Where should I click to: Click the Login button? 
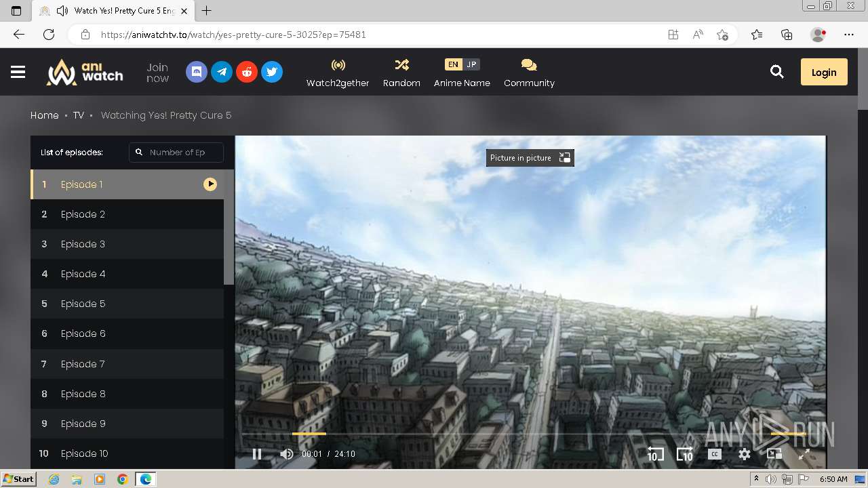coord(824,72)
